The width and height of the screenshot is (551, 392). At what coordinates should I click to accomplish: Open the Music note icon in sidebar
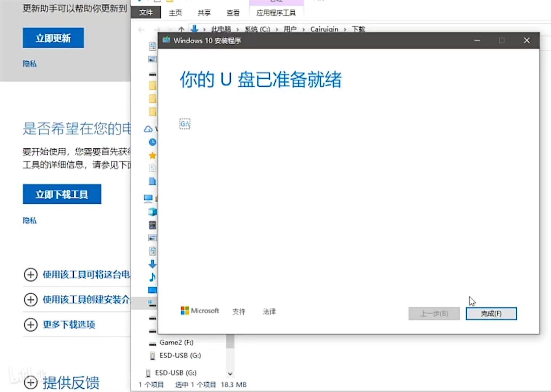(x=153, y=277)
